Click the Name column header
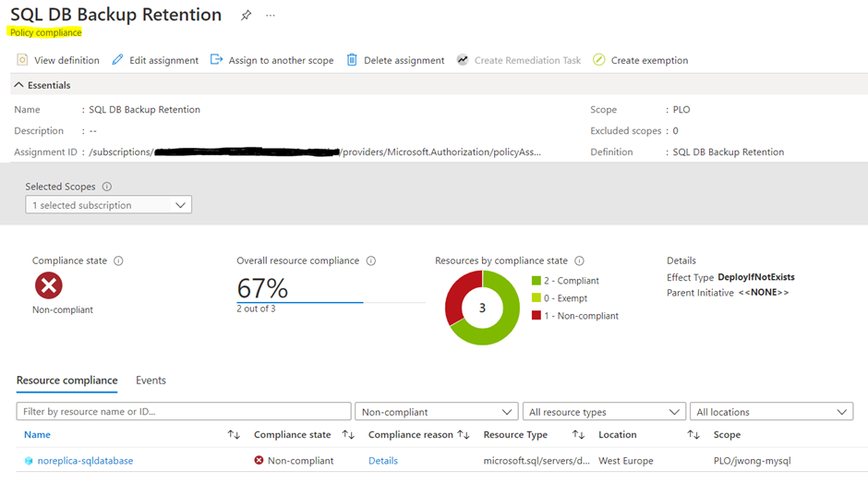 pyautogui.click(x=37, y=435)
